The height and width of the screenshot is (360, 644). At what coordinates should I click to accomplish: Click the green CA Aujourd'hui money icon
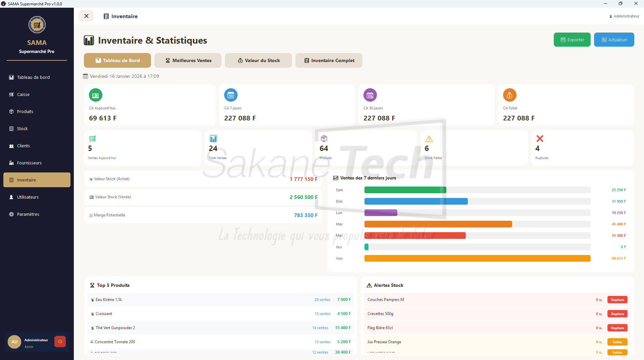[x=96, y=95]
